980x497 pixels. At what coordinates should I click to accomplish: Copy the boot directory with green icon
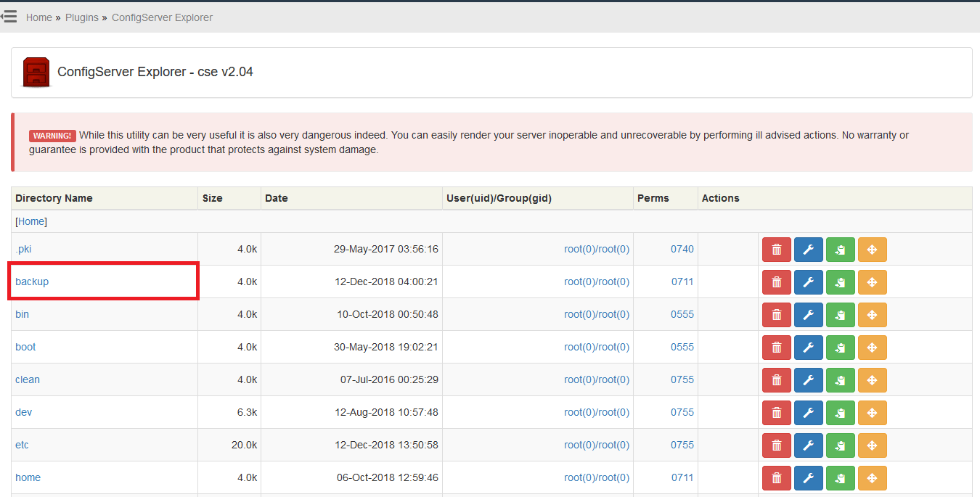841,348
